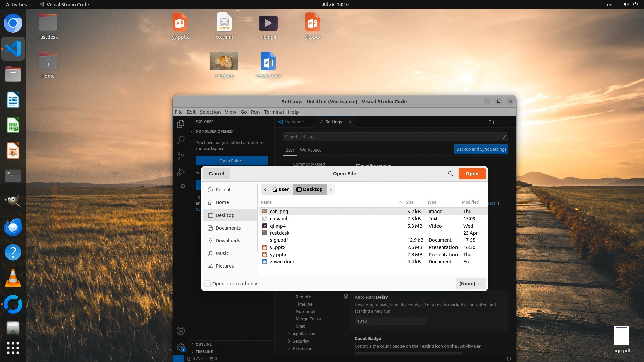The height and width of the screenshot is (362, 644).
Task: Open the Search view in activity bar
Action: tap(181, 140)
